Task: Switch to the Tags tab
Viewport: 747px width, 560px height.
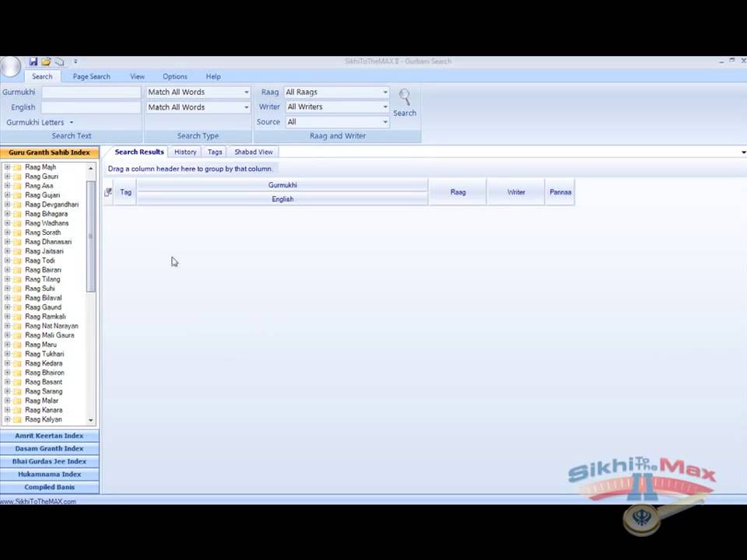Action: pos(215,152)
